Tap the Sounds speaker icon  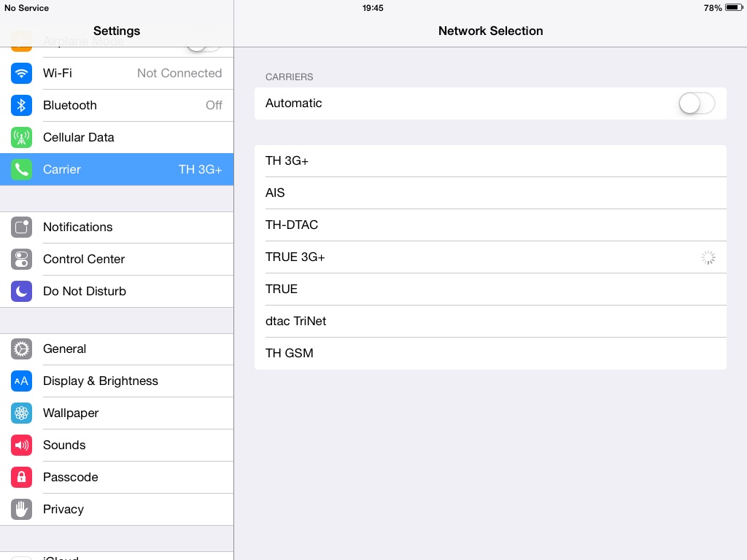(21, 446)
